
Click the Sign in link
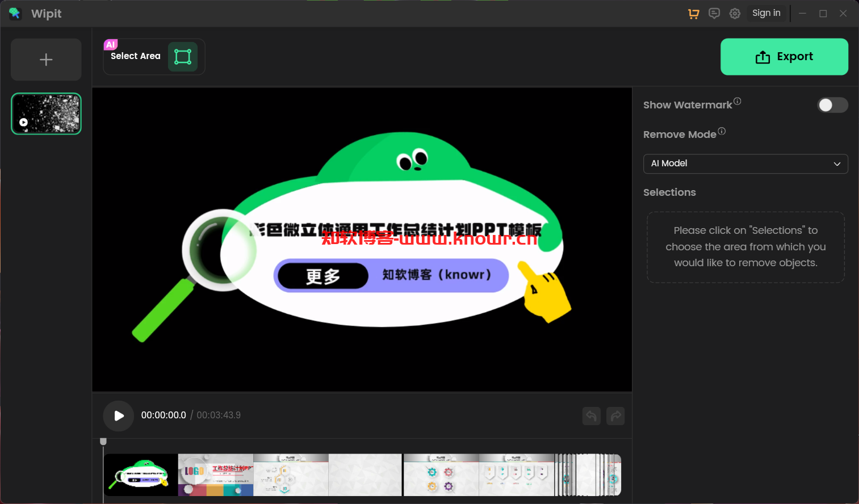pyautogui.click(x=766, y=13)
